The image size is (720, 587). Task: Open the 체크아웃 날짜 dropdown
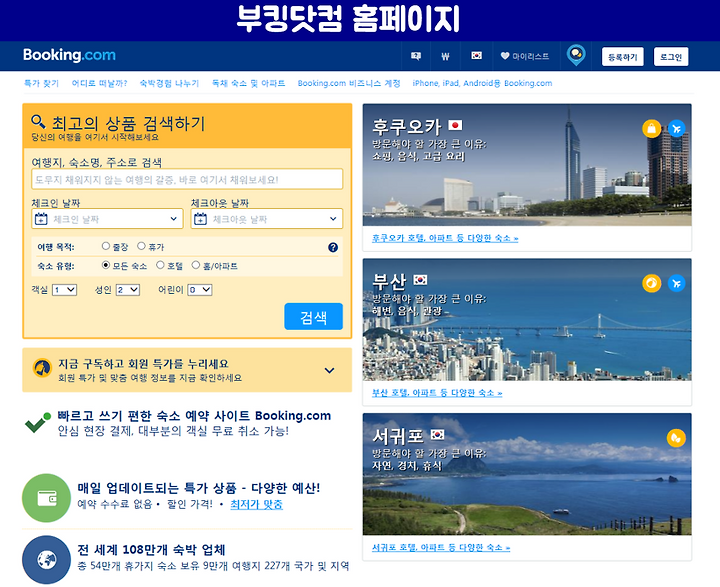pos(267,219)
